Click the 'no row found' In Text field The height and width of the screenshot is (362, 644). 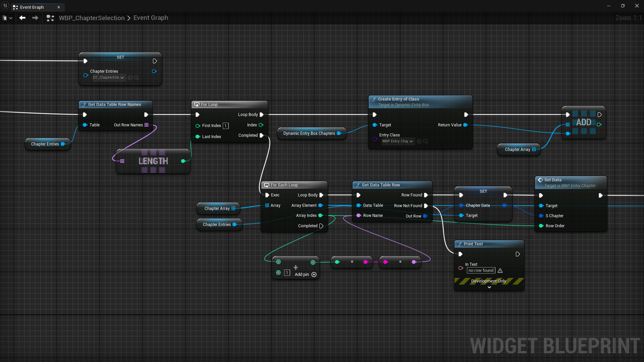pyautogui.click(x=481, y=270)
